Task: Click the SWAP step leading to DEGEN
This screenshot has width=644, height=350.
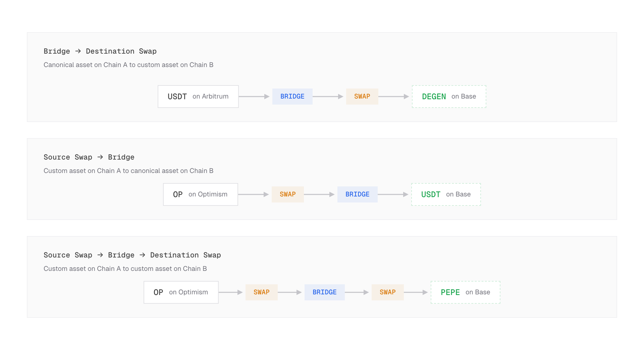Action: 362,97
